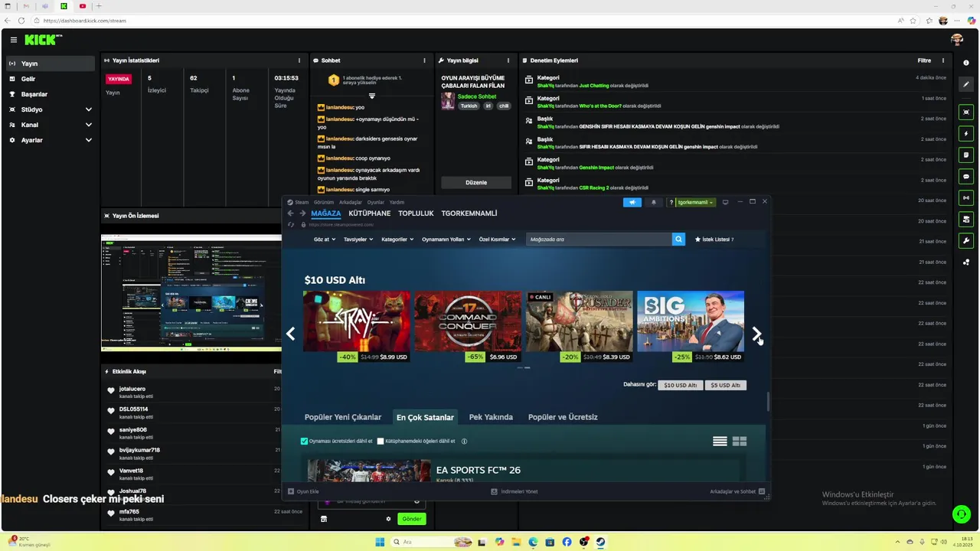Toggle Oynaması ücretsizleri dâhil et checkbox
This screenshot has width=980, height=551.
click(304, 442)
